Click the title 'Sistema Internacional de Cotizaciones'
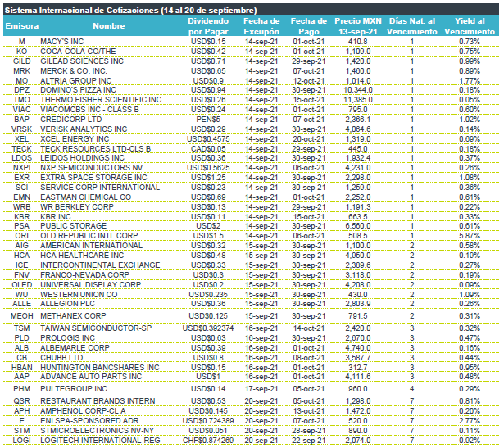Image resolution: width=504 pixels, height=448 pixels. (81, 11)
